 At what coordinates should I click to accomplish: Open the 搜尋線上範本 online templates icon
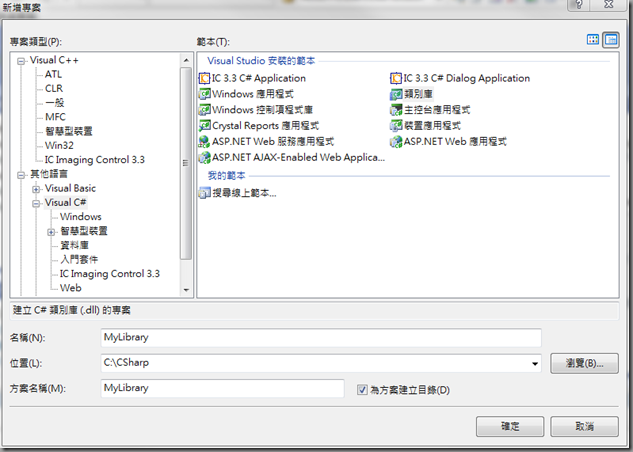[204, 193]
